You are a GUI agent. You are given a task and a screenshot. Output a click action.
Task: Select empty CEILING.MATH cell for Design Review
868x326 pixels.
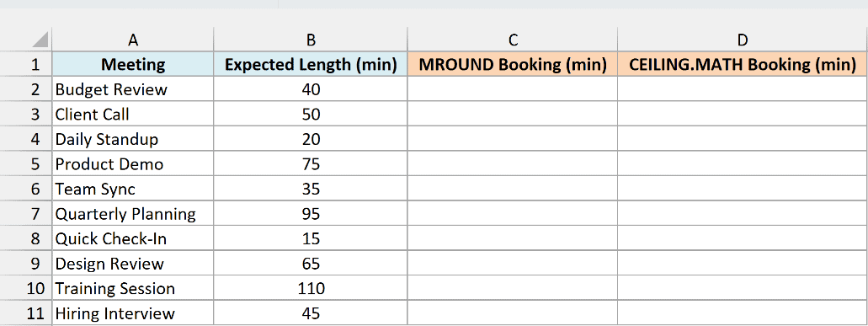743,264
